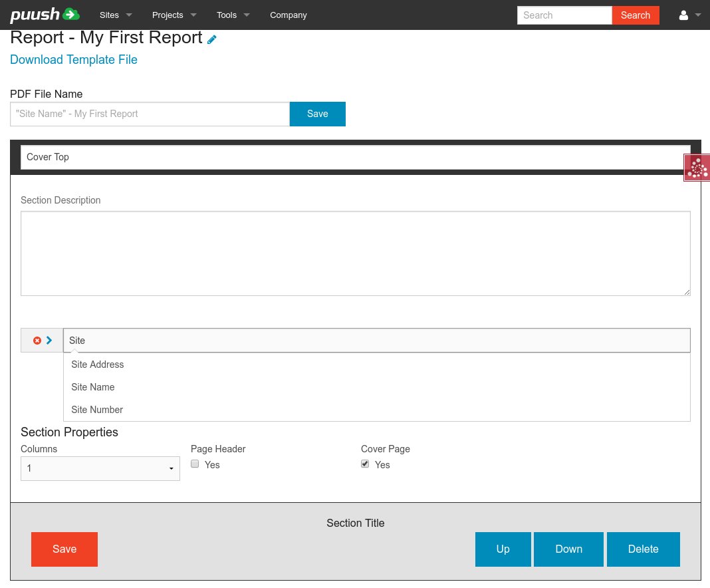Open the Columns dropdown

point(100,468)
